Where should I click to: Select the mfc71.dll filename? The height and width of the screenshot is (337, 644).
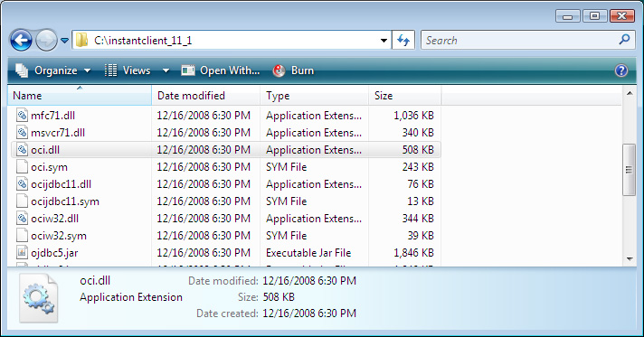click(53, 116)
